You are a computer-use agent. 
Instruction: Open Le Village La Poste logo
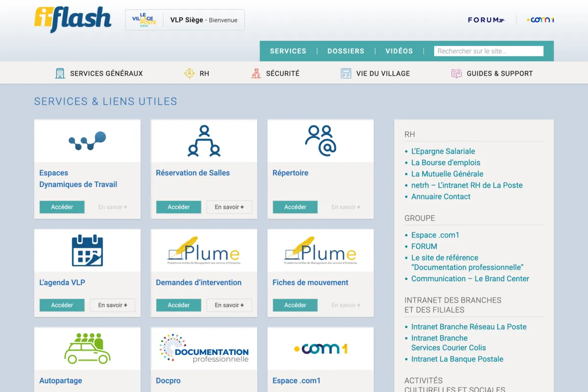coord(144,20)
